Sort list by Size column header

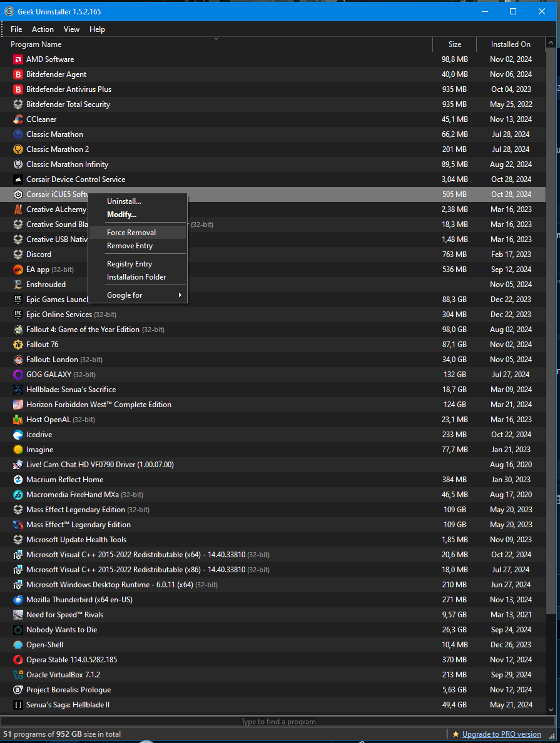pyautogui.click(x=455, y=44)
